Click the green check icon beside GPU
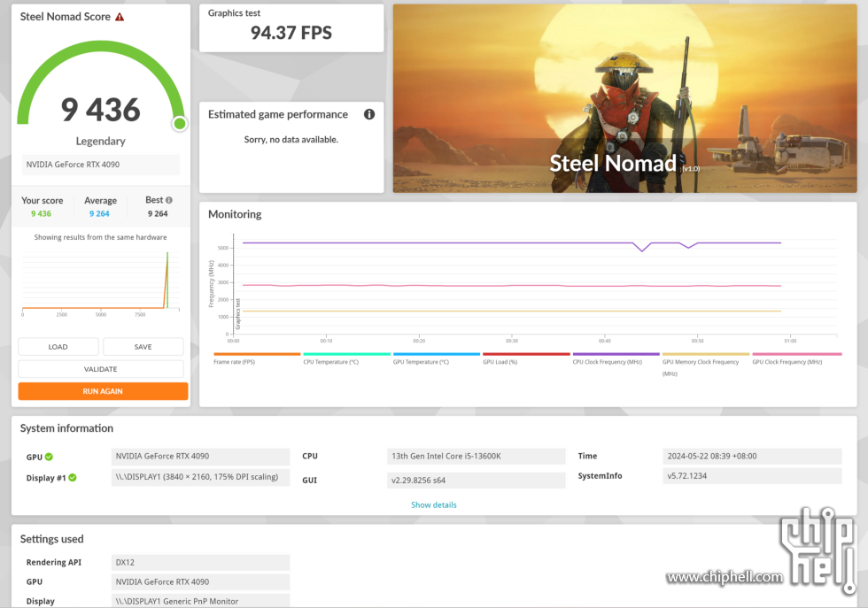This screenshot has height=608, width=868. click(49, 457)
